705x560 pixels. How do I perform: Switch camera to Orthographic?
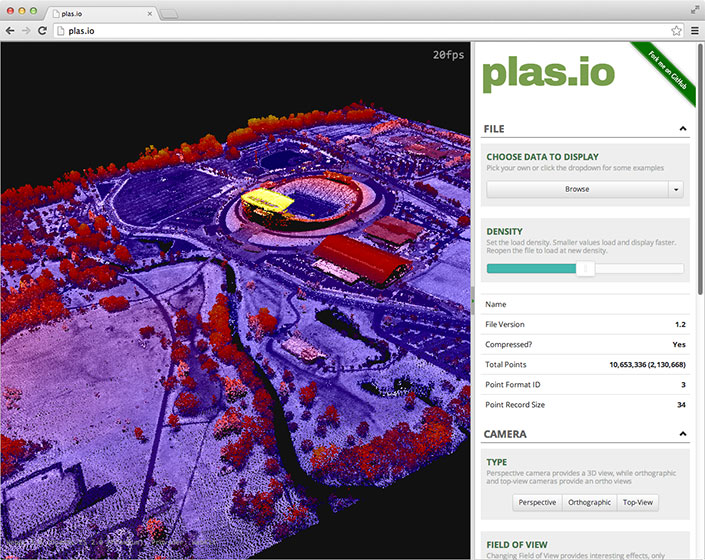[x=588, y=502]
